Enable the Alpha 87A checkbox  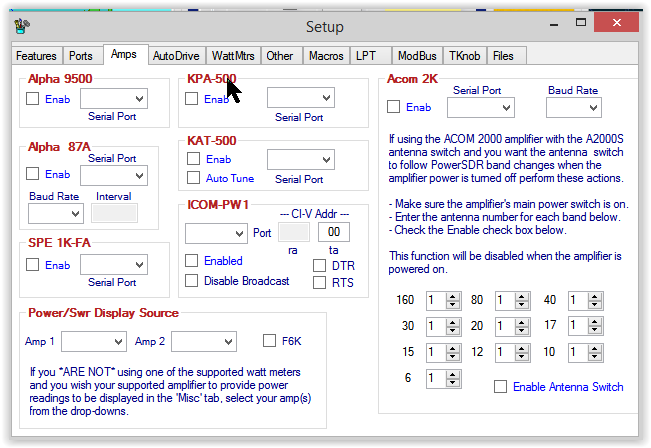click(32, 174)
